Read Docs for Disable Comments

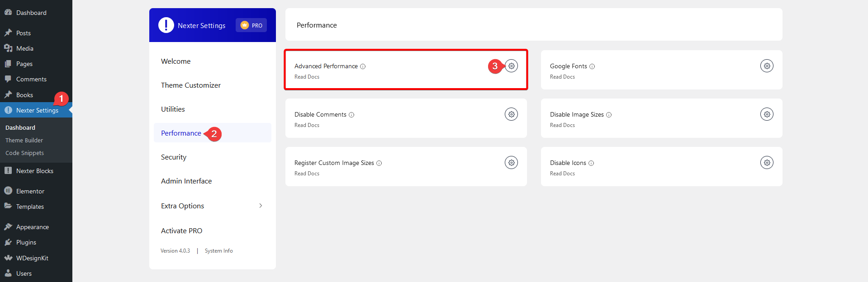(x=307, y=125)
